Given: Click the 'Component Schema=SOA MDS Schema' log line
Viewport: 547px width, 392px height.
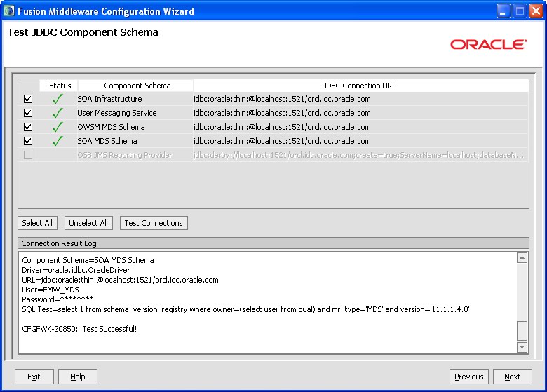Looking at the screenshot, I should pyautogui.click(x=88, y=260).
